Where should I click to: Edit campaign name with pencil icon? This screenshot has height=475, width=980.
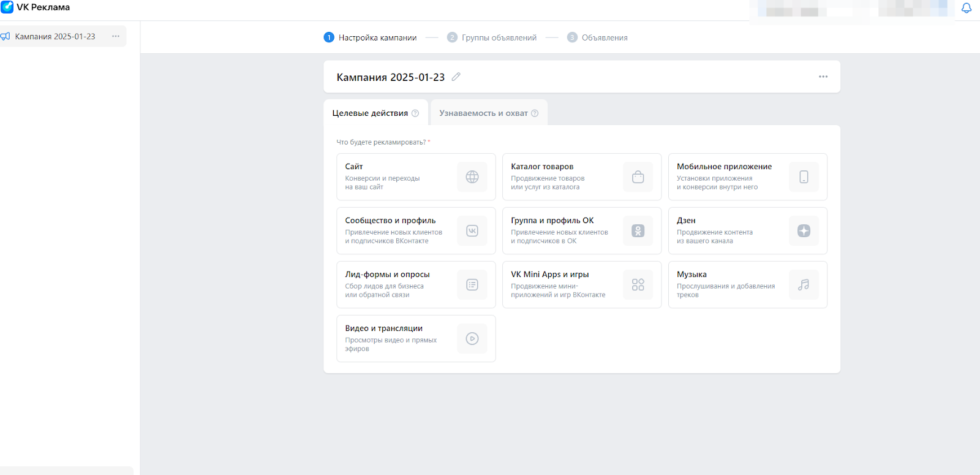coord(456,77)
